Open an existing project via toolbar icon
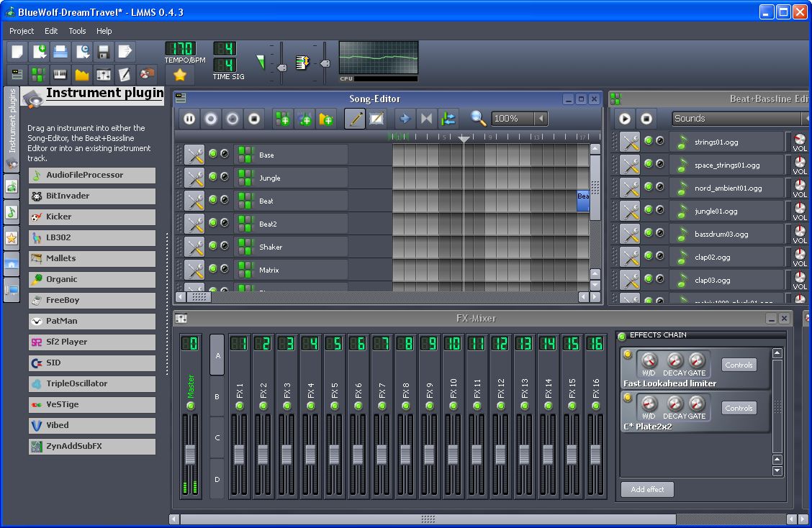The height and width of the screenshot is (528, 812). coord(60,52)
